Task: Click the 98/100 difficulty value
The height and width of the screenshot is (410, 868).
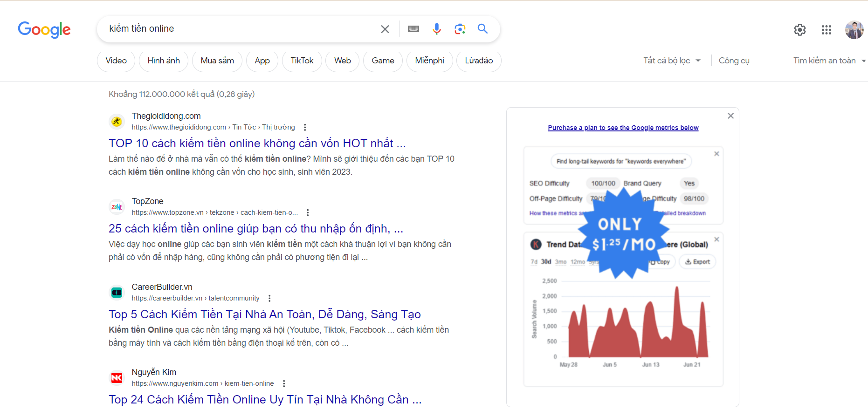Action: [x=694, y=198]
